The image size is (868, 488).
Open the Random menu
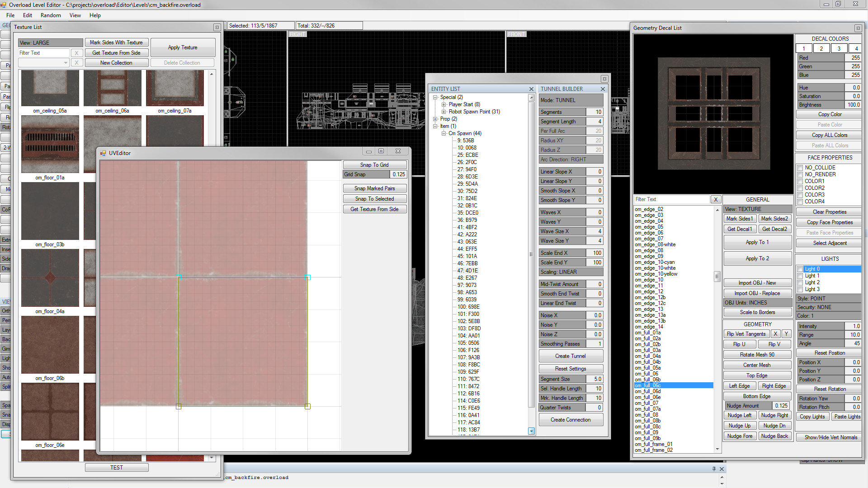tap(51, 15)
